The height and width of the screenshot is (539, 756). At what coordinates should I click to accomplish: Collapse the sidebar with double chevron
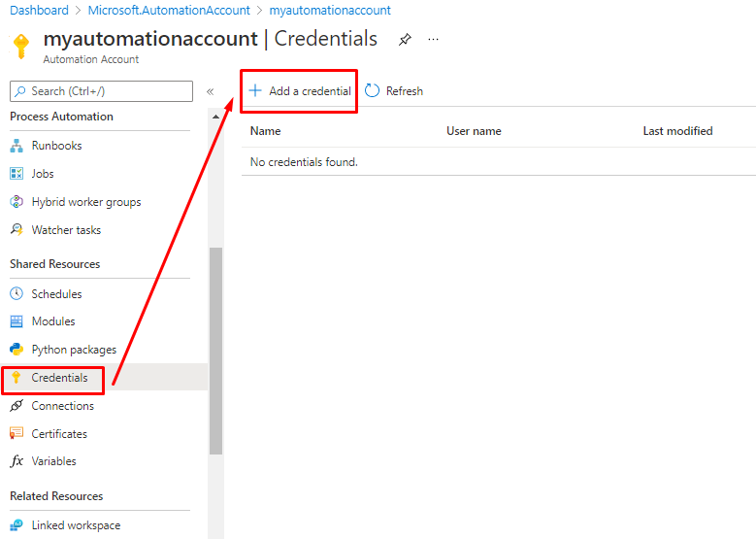coord(210,91)
